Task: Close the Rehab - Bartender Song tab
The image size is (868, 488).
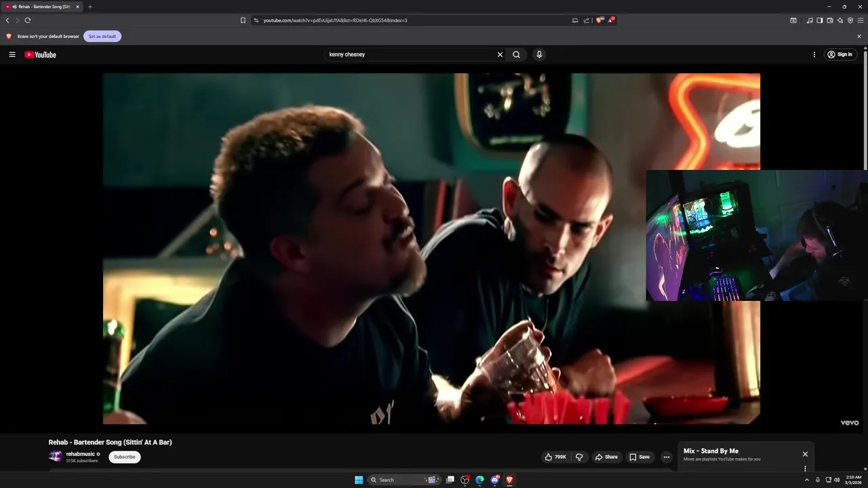Action: (77, 7)
